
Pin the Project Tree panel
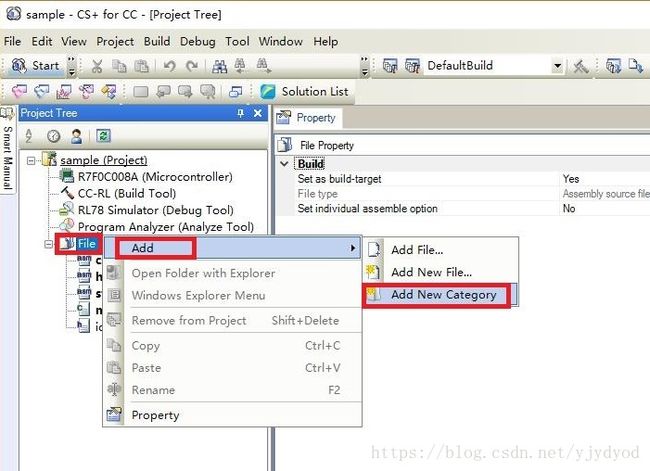click(x=240, y=113)
